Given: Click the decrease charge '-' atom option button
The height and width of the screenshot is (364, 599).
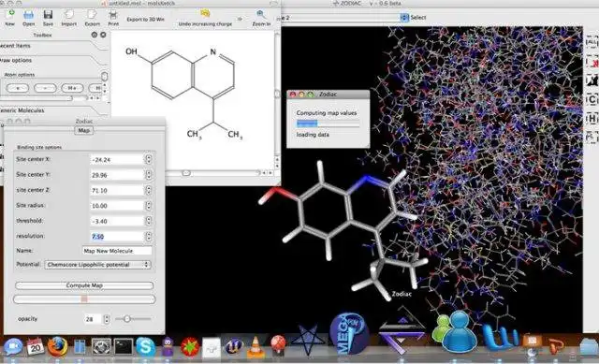Looking at the screenshot, I should 45,88.
